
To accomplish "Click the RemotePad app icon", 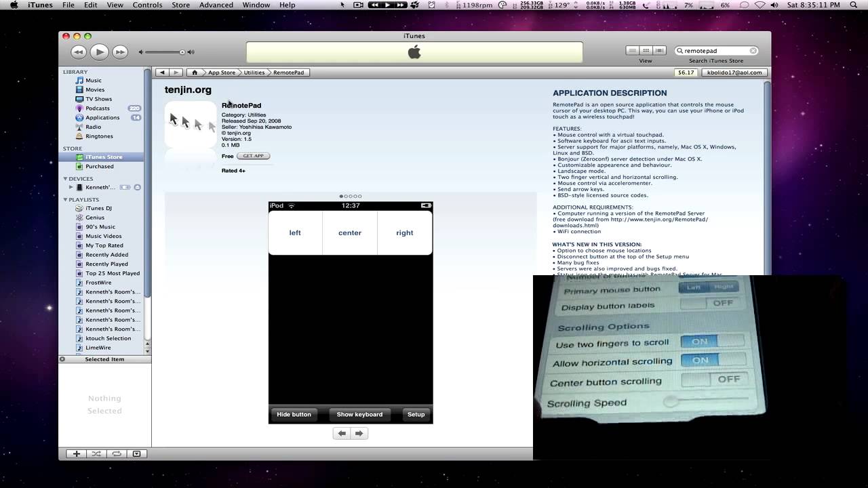I will point(191,125).
